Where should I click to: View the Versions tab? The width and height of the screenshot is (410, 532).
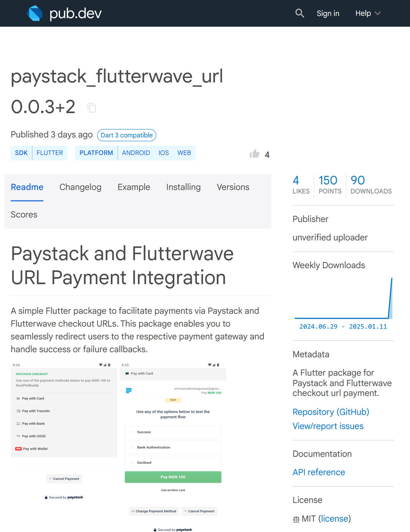[x=233, y=187]
